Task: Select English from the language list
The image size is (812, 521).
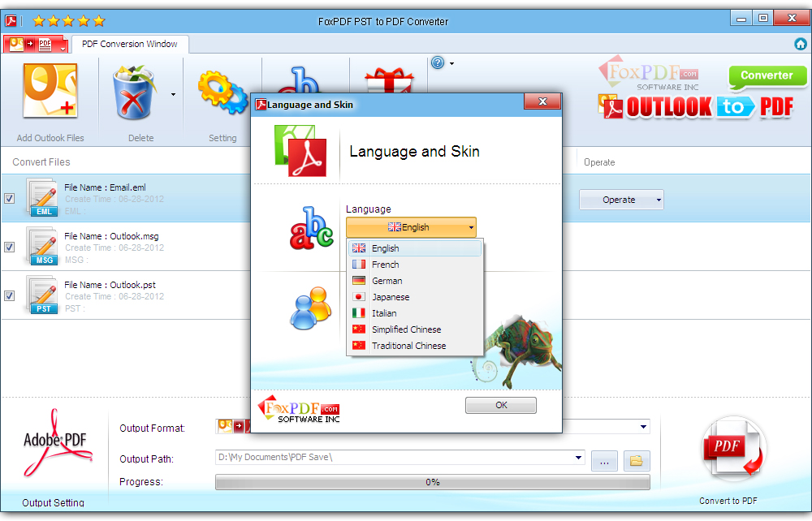Action: click(415, 248)
